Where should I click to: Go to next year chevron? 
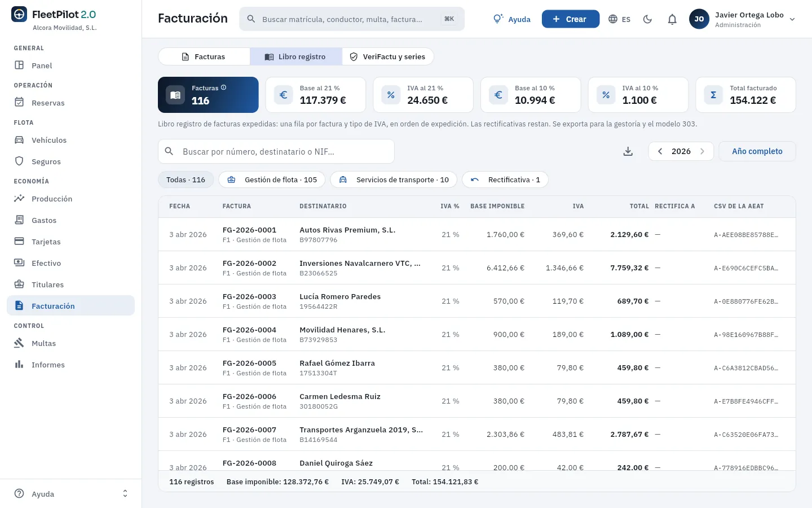702,151
